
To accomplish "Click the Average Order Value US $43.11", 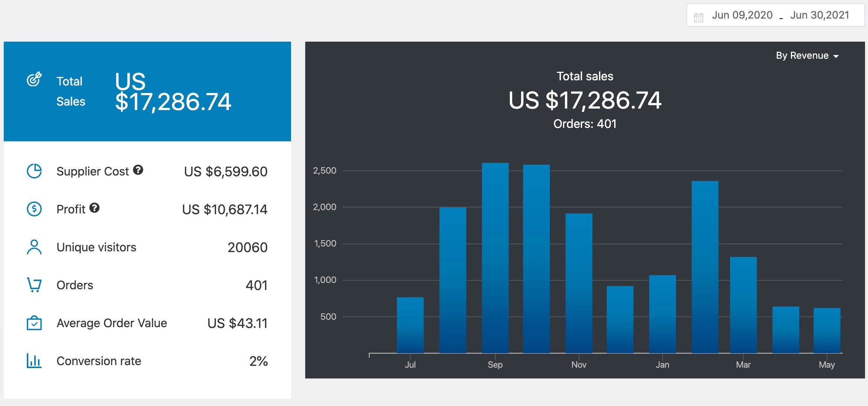I will [237, 323].
